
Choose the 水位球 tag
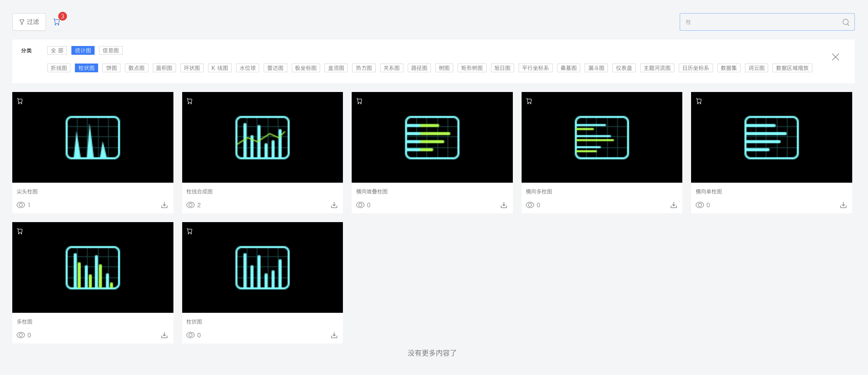[x=247, y=68]
